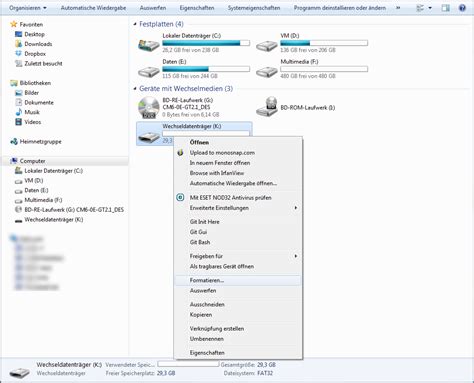This screenshot has height=383, width=474.
Task: Open Dropbox in the sidebar
Action: click(35, 53)
